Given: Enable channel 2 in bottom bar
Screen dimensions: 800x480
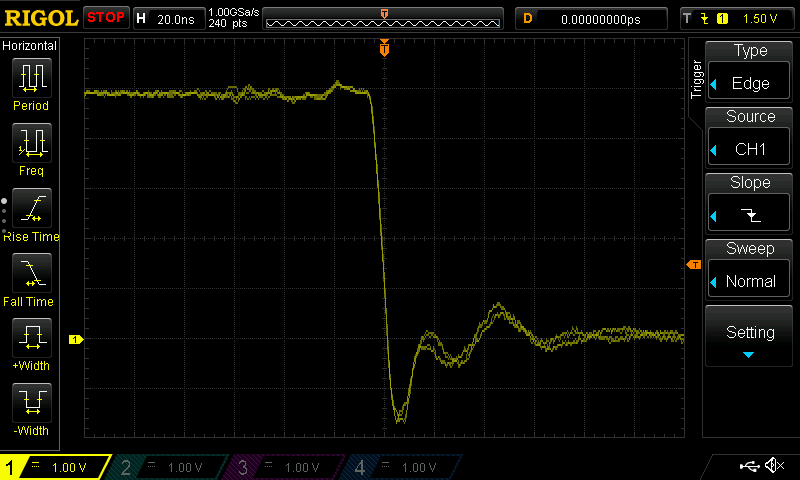Looking at the screenshot, I should (170, 467).
